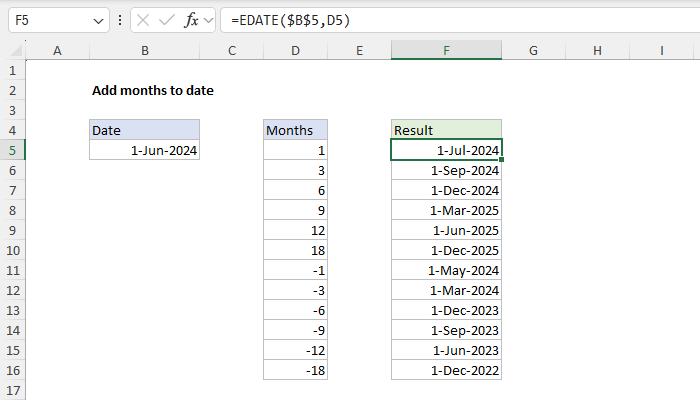
Task: Select Months cell with value -12
Action: tap(296, 350)
